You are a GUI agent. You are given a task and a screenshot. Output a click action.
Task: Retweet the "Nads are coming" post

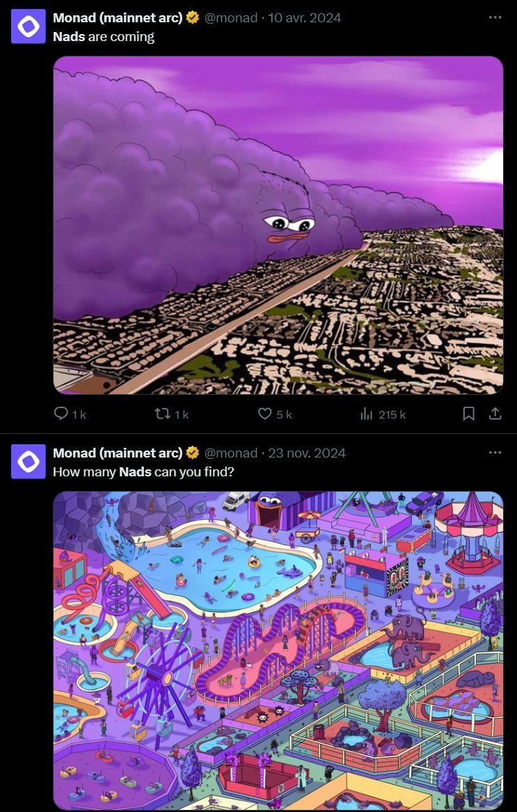tap(162, 413)
